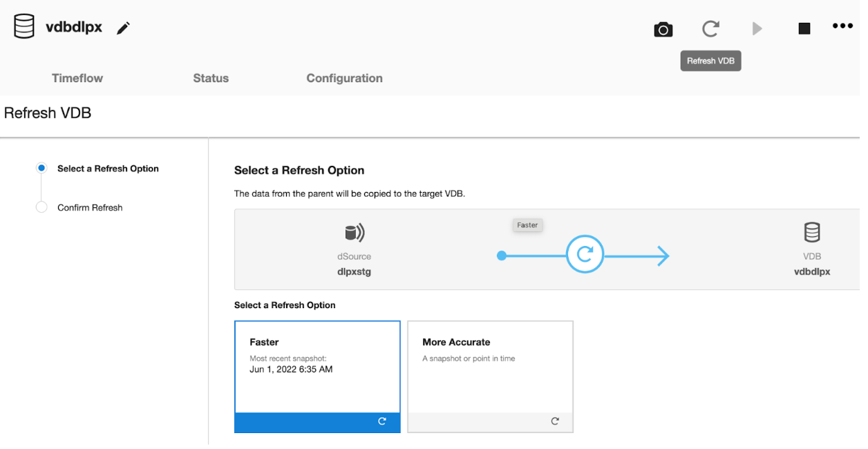The height and width of the screenshot is (449, 868).
Task: Click refresh icon on More Accurate card
Action: (x=555, y=421)
